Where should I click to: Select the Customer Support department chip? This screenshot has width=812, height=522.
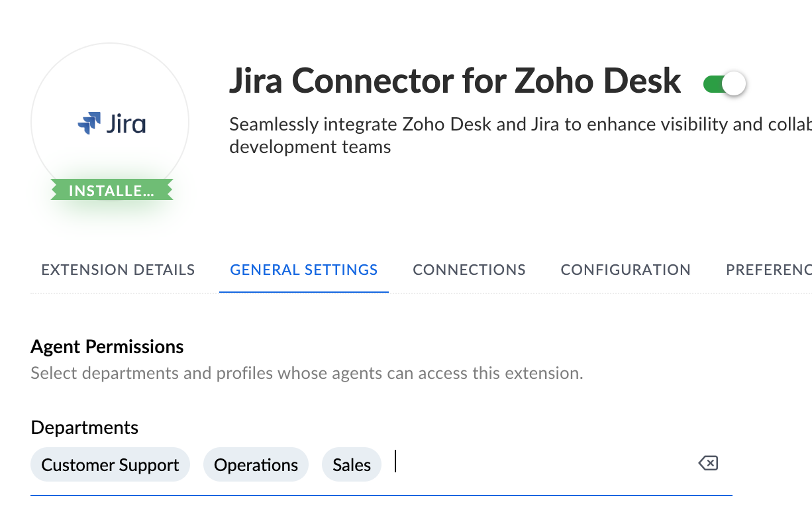[x=110, y=465]
